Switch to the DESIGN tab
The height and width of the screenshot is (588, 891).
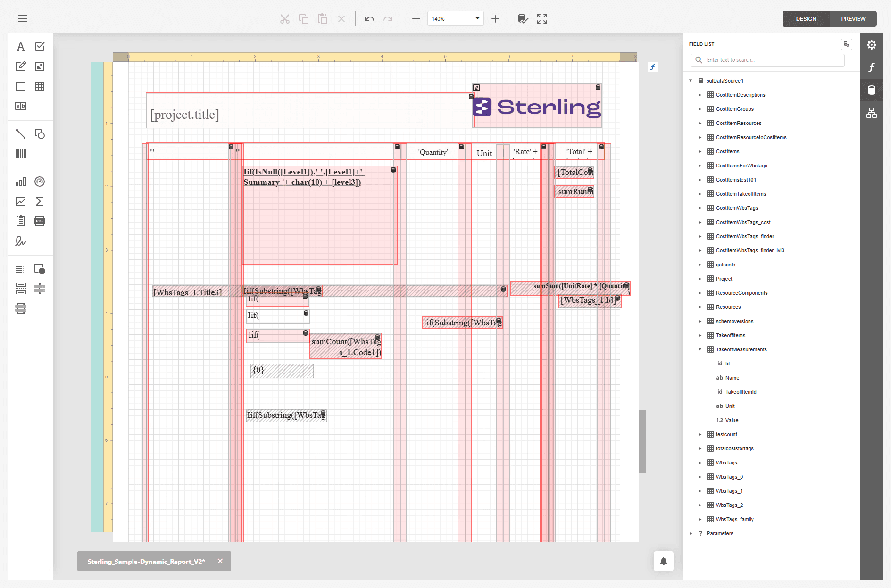pyautogui.click(x=806, y=19)
